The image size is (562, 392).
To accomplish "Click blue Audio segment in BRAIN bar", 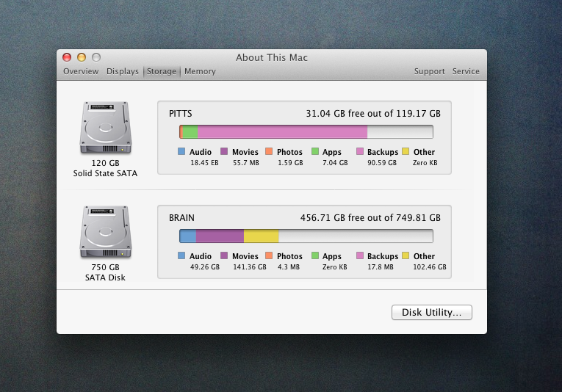I will point(188,236).
